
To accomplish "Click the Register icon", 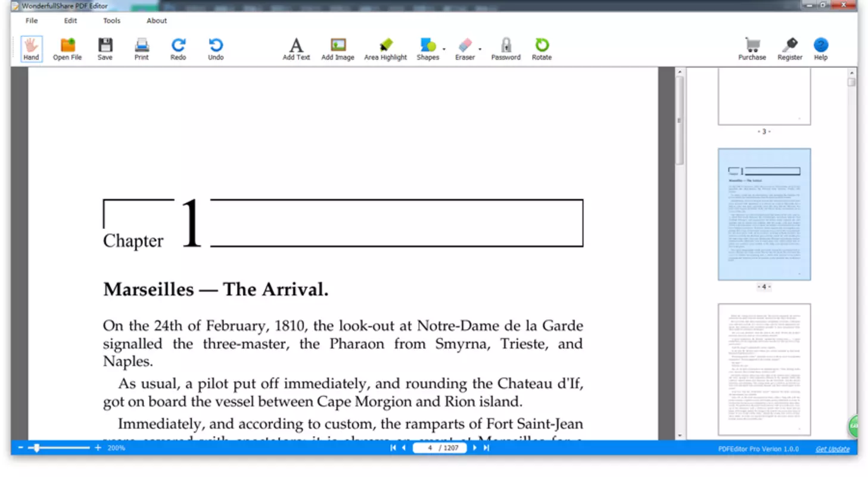I will tap(790, 48).
